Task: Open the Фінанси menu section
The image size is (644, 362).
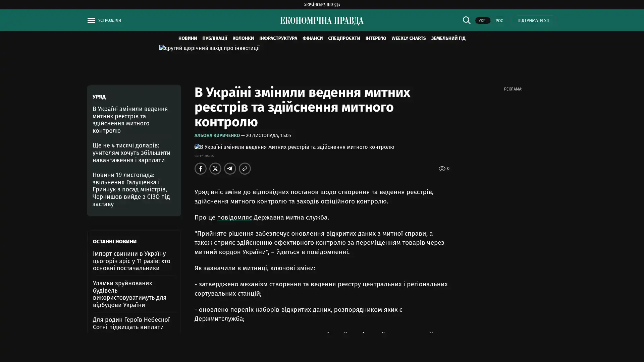Action: pyautogui.click(x=312, y=38)
